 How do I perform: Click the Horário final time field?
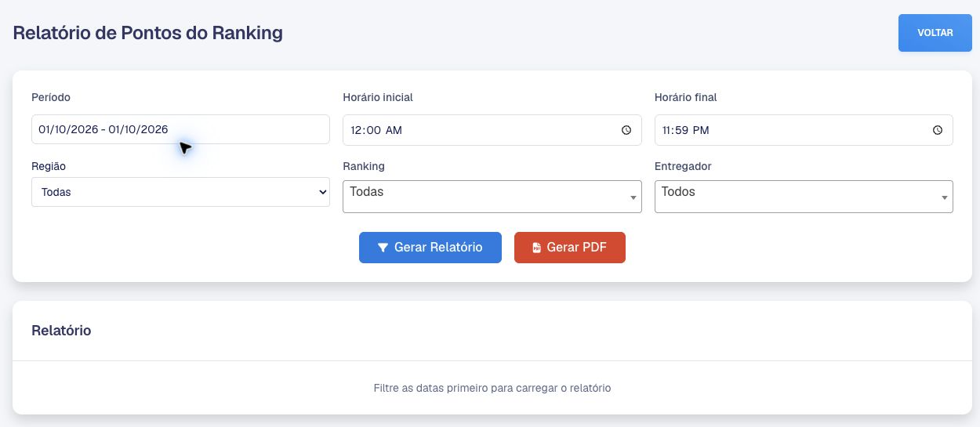[804, 130]
